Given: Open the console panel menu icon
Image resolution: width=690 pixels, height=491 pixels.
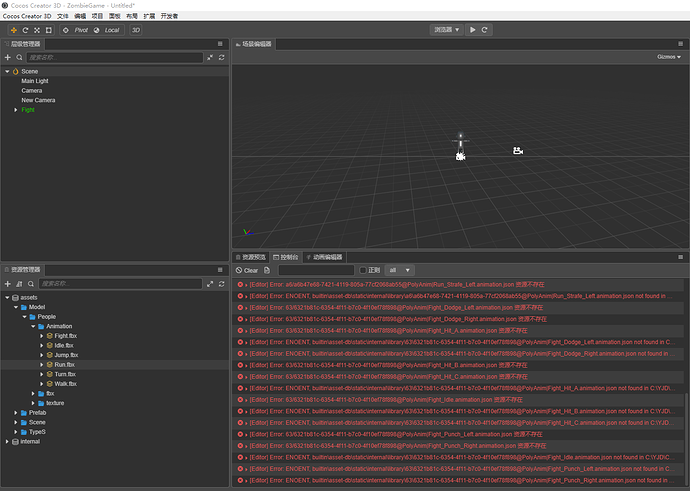Looking at the screenshot, I should tap(680, 257).
